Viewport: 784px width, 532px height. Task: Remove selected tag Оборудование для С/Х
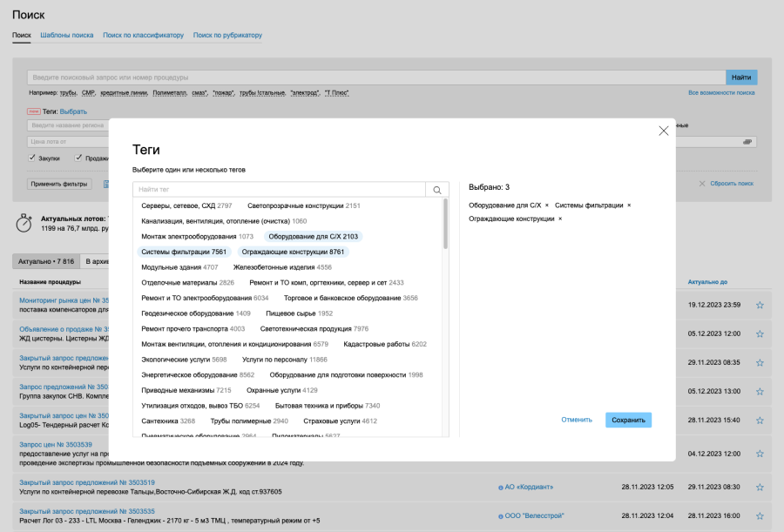[x=547, y=205]
